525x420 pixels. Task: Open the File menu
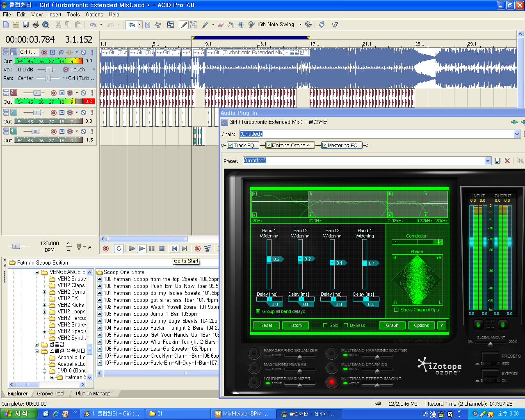point(7,14)
